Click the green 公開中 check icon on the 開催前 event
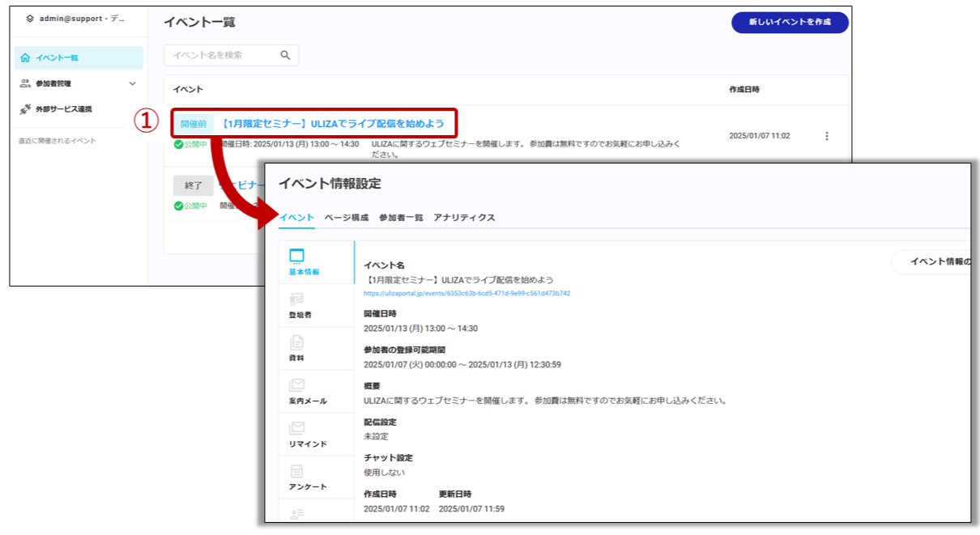Viewport: 980px width, 535px height. [178, 144]
